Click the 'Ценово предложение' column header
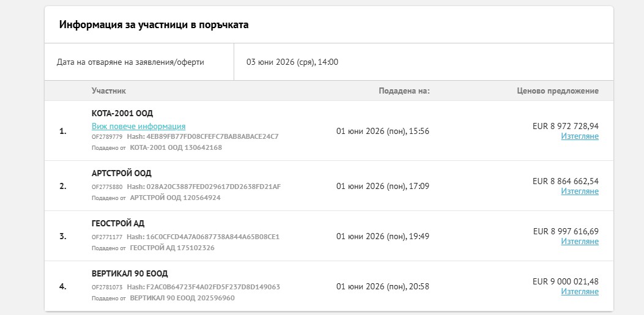 click(557, 91)
